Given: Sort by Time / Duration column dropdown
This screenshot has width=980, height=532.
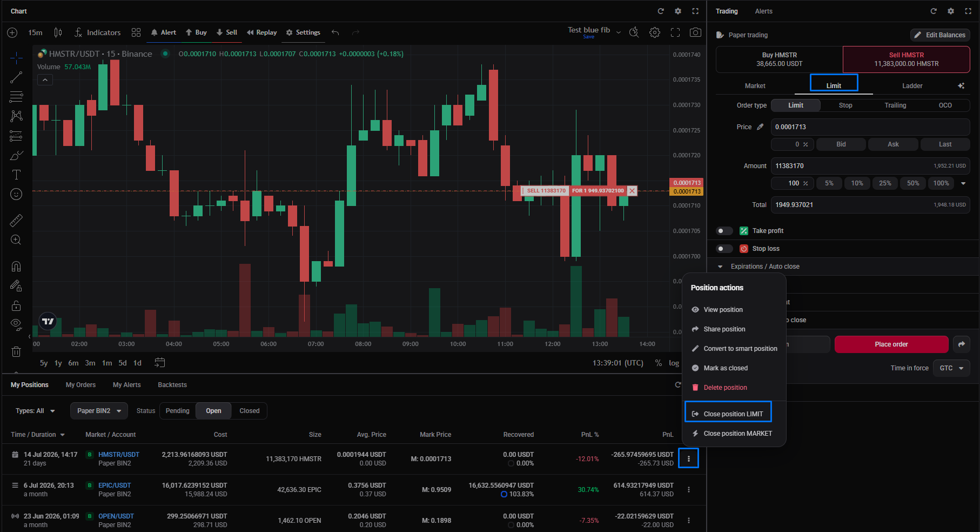Looking at the screenshot, I should pos(38,435).
